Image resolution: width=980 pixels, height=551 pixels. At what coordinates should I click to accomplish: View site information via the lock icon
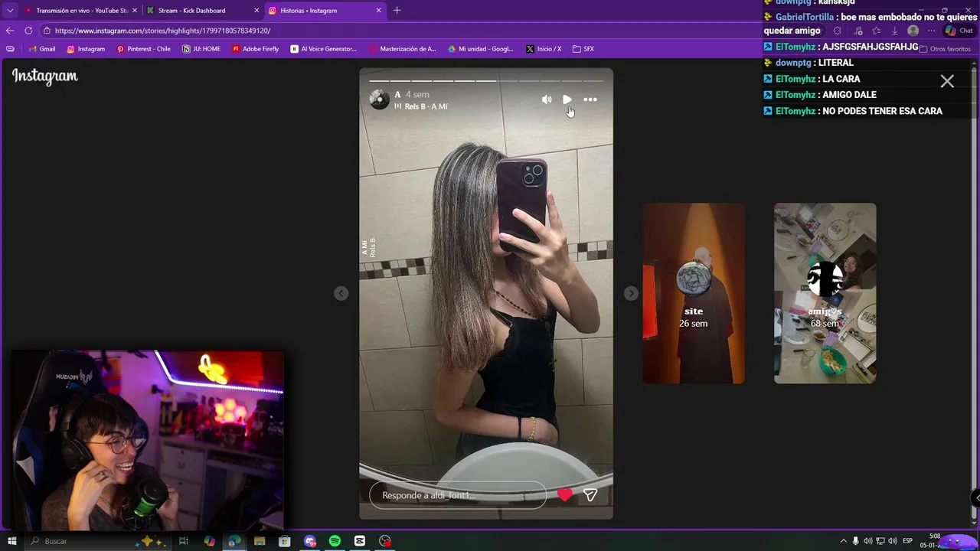47,31
